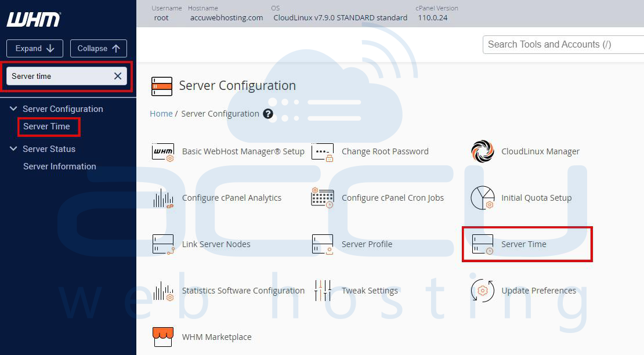Open Server Profile
This screenshot has height=355, width=644.
pos(367,244)
